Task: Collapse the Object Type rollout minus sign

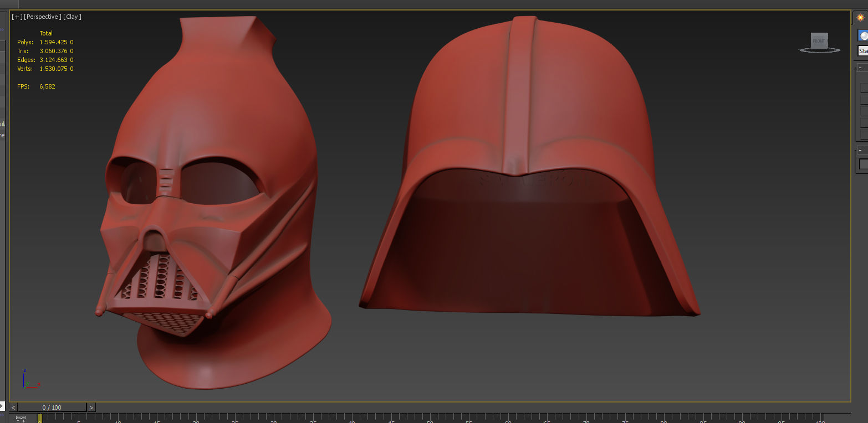Action: tap(860, 68)
